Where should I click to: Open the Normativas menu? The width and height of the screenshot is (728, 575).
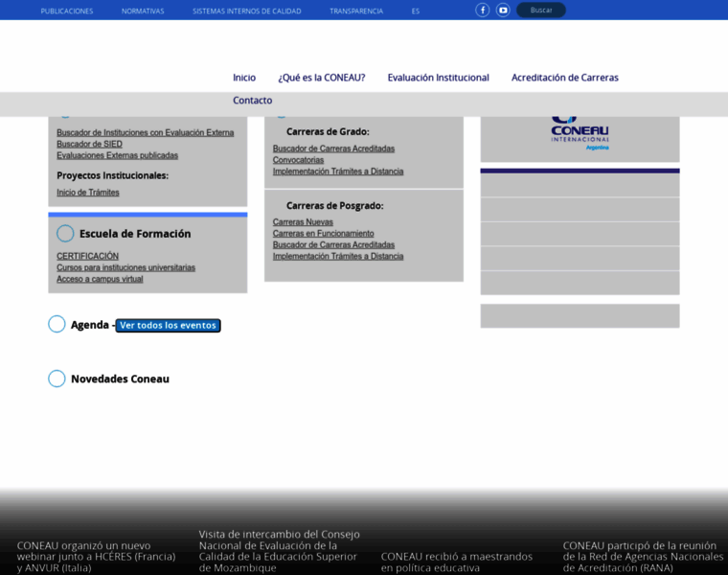(143, 11)
